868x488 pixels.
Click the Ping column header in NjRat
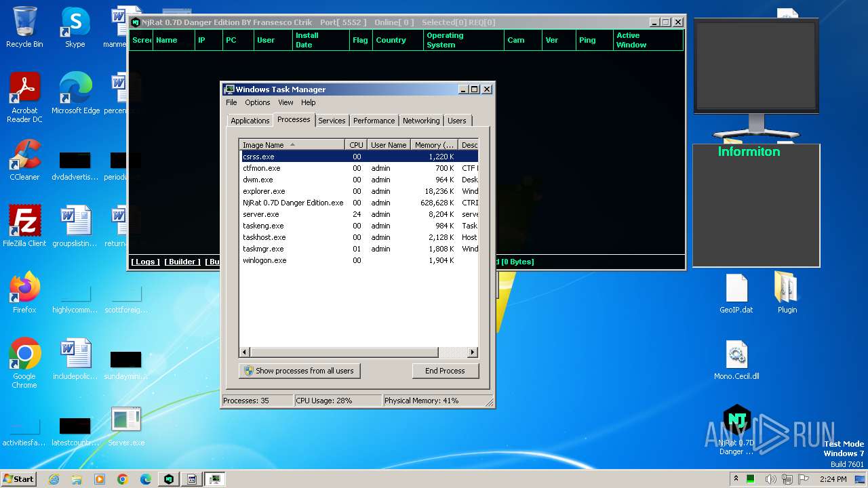[593, 40]
